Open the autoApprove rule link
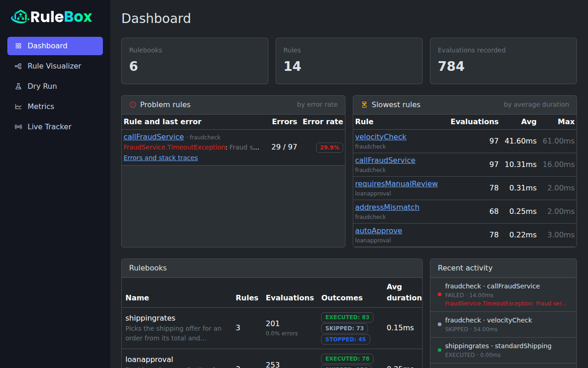Viewport: 588px width, 368px height. coord(379,231)
